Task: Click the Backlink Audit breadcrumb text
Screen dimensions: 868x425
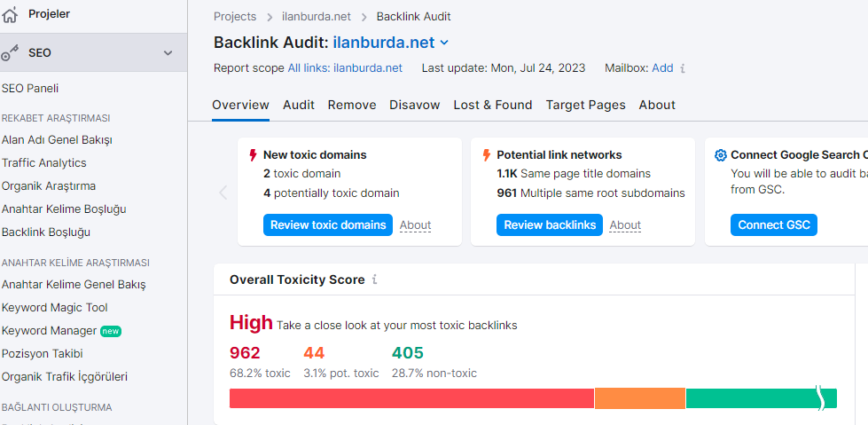Action: 413,17
